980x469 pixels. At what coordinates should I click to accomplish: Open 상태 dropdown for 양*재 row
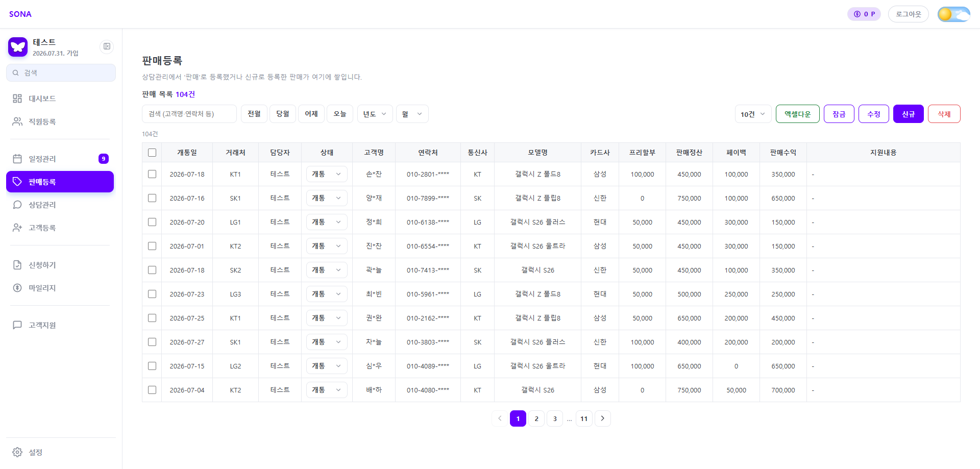point(327,198)
